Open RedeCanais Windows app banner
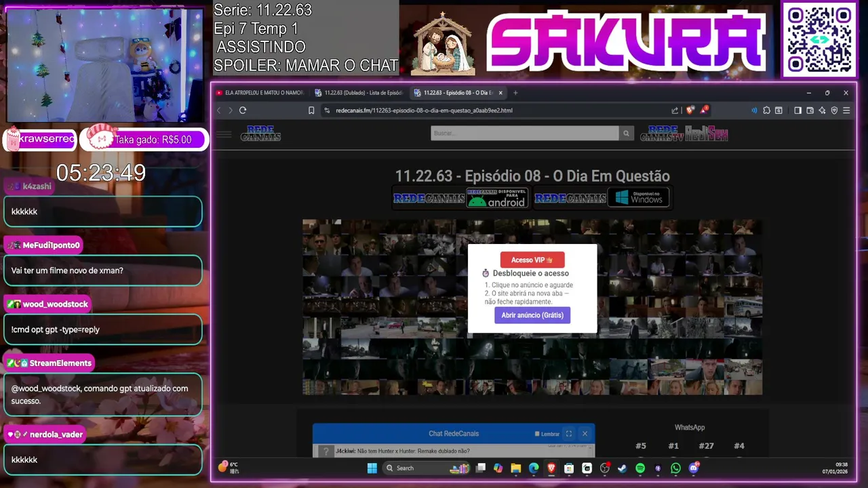 pyautogui.click(x=602, y=198)
